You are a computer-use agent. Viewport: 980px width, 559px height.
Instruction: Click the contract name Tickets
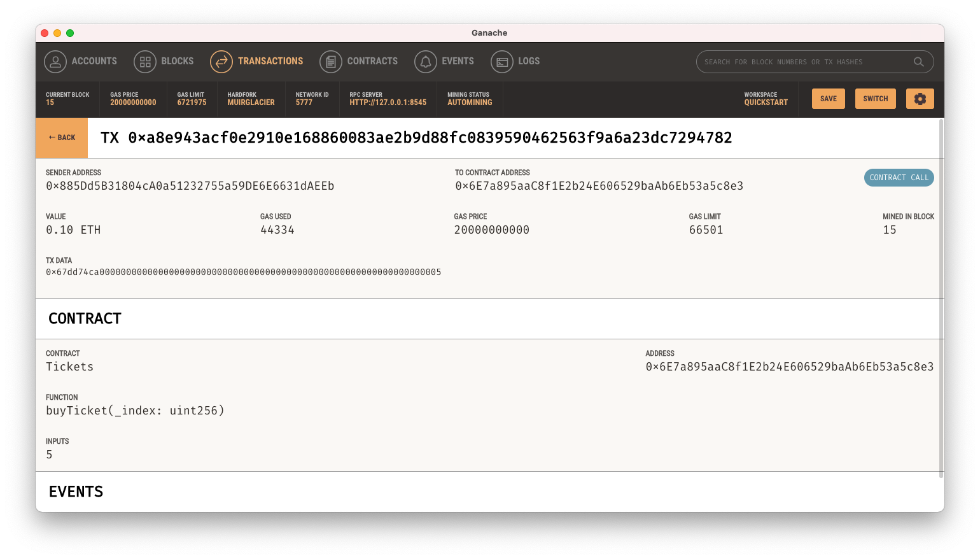69,367
